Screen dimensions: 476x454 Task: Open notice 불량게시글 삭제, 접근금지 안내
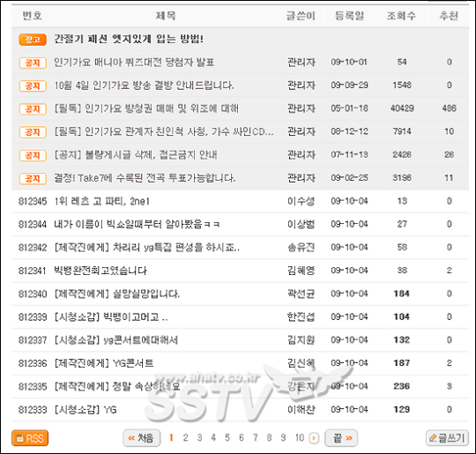[136, 155]
